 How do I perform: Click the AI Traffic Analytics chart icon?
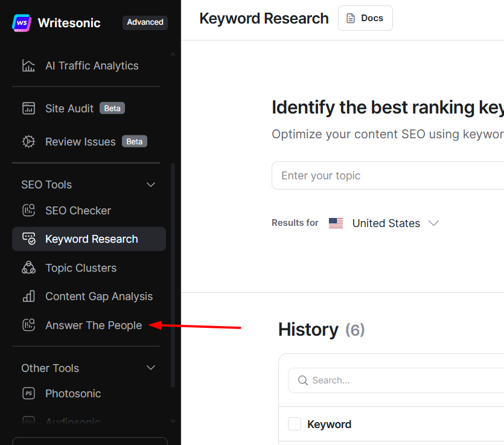[x=28, y=66]
